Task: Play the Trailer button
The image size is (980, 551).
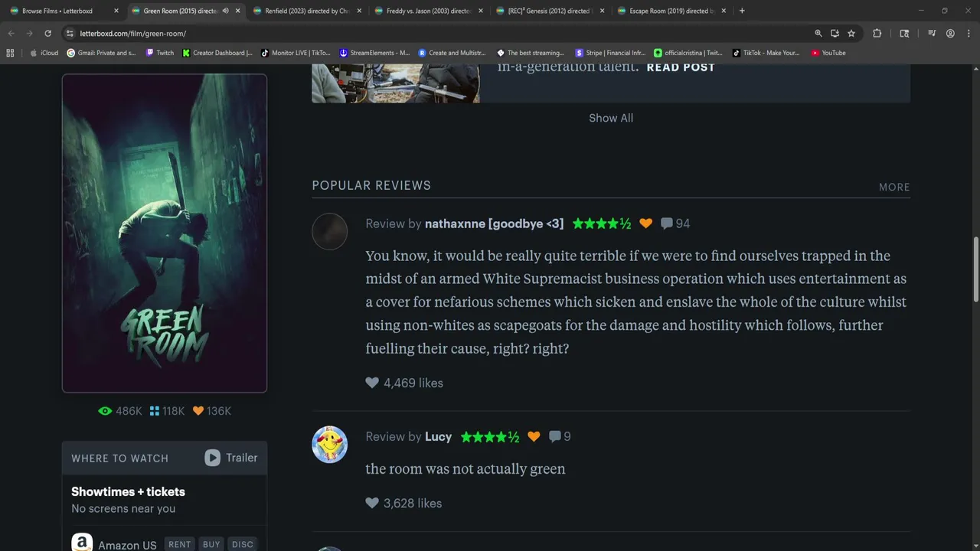Action: tap(231, 458)
